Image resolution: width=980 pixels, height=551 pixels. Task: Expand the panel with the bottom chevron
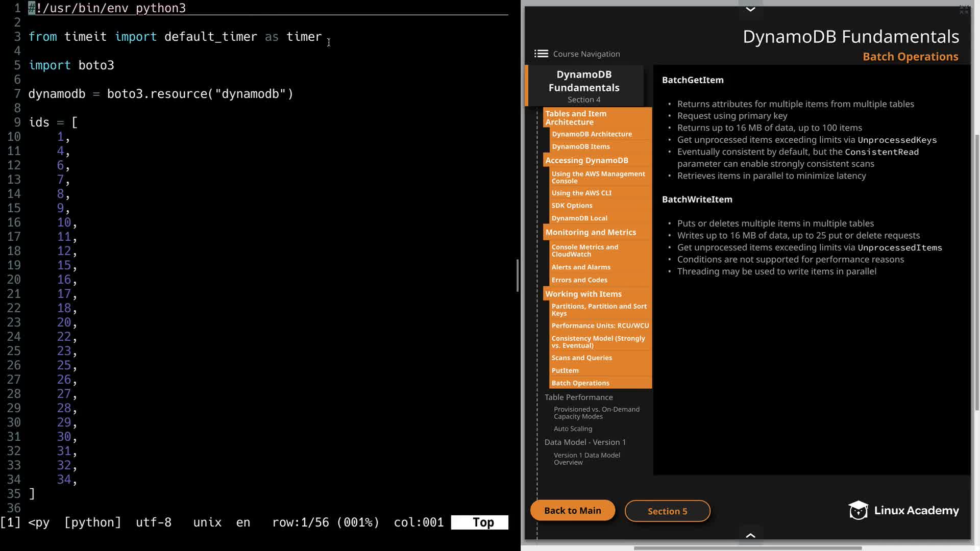(x=750, y=535)
